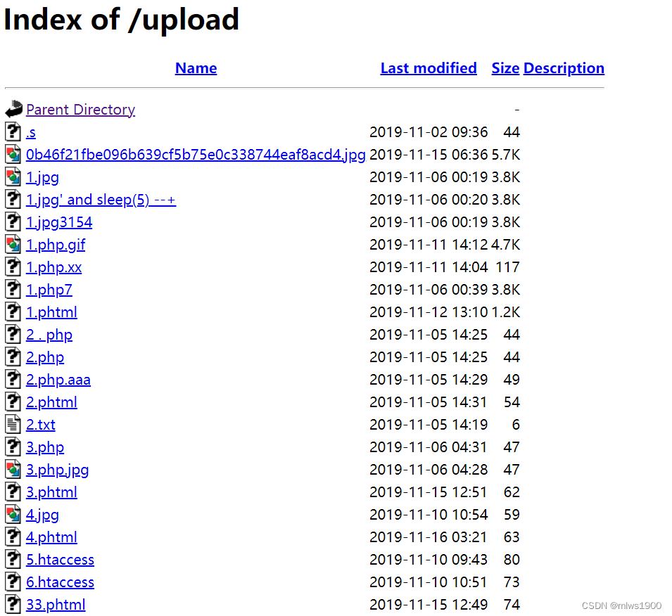
Task: Open the 1.jpg' and sleep(5) --+ link
Action: 101,200
